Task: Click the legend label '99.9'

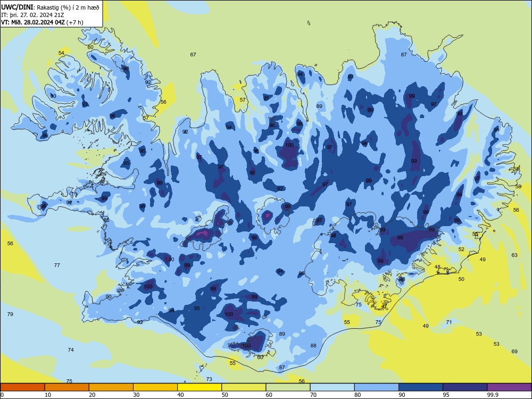Action: click(x=493, y=395)
